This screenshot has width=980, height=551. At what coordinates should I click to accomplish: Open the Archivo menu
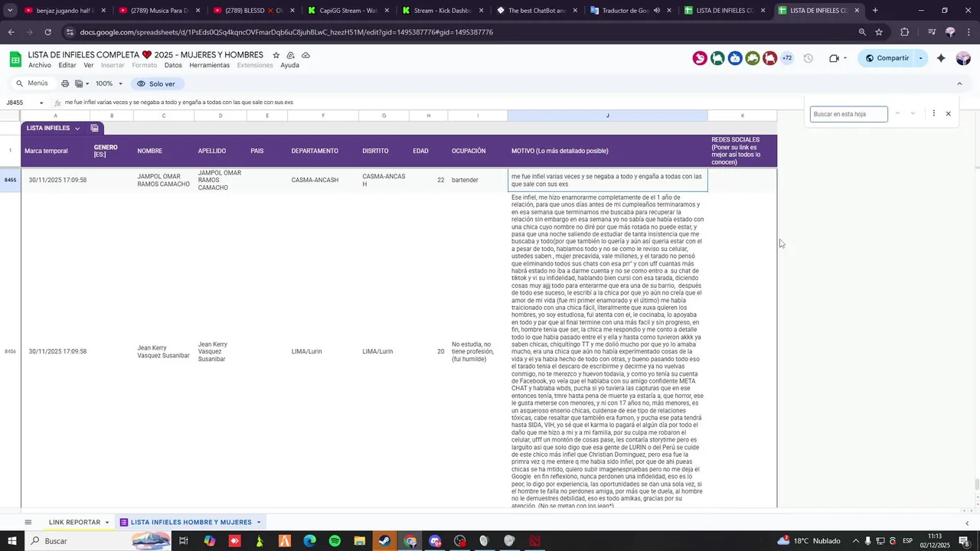tap(40, 65)
